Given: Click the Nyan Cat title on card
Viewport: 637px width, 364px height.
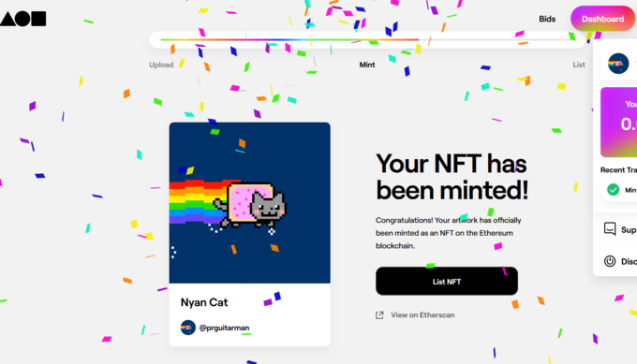Looking at the screenshot, I should click(x=204, y=302).
